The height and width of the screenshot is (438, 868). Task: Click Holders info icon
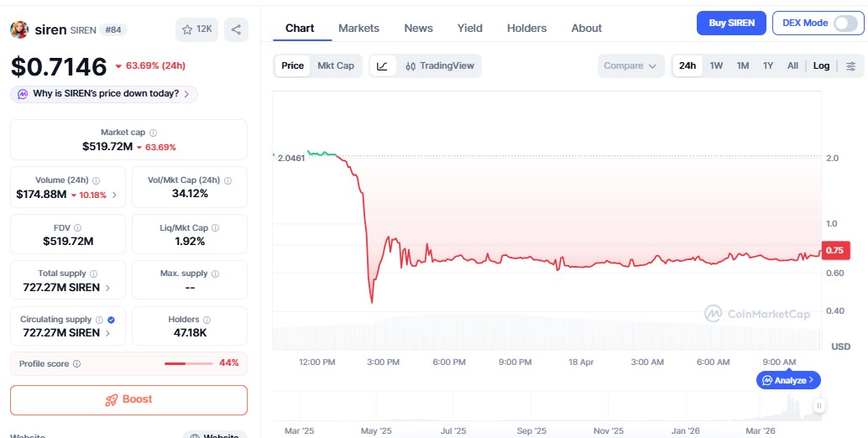[207, 320]
